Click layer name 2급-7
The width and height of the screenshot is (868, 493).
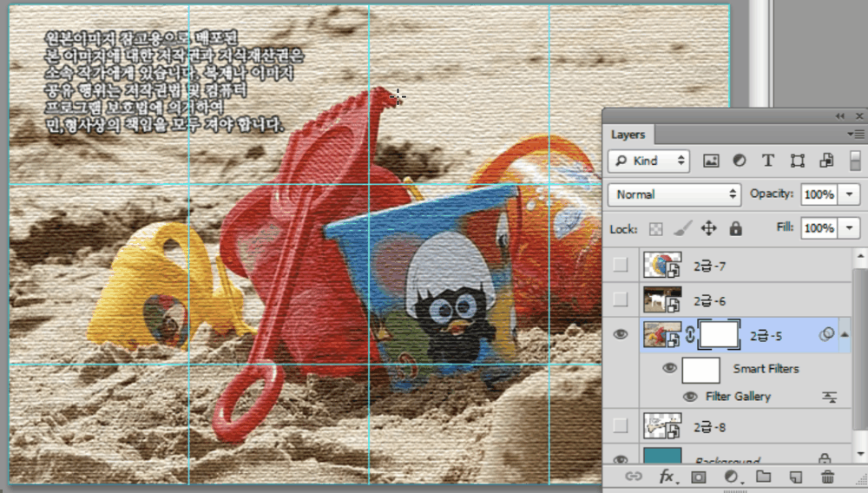(x=709, y=266)
